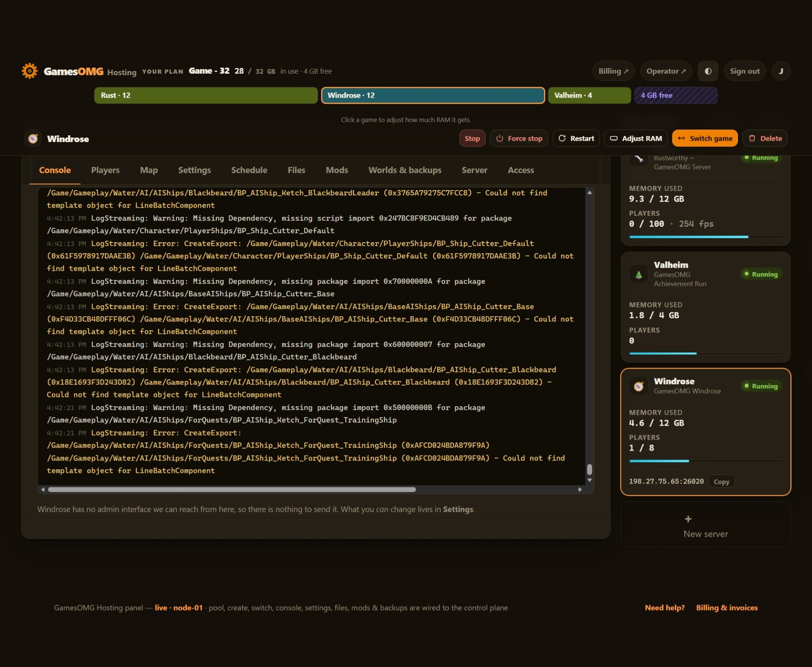The height and width of the screenshot is (667, 812).
Task: Click the console vertical scrollbar thumb
Action: (589, 470)
